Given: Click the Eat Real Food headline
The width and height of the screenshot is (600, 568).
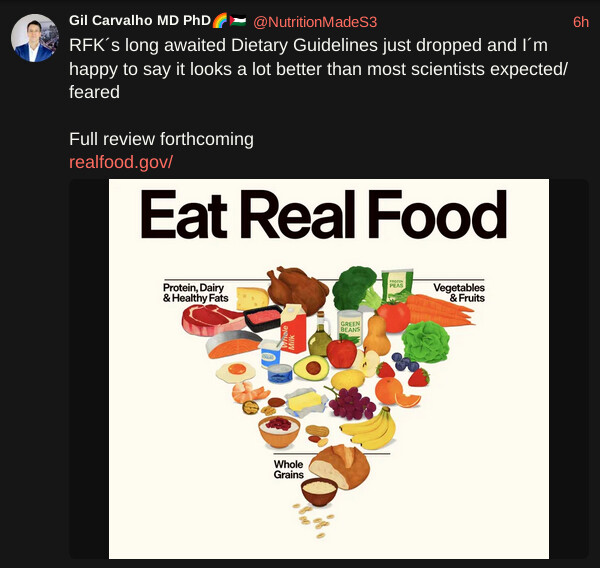Looking at the screenshot, I should pyautogui.click(x=324, y=217).
